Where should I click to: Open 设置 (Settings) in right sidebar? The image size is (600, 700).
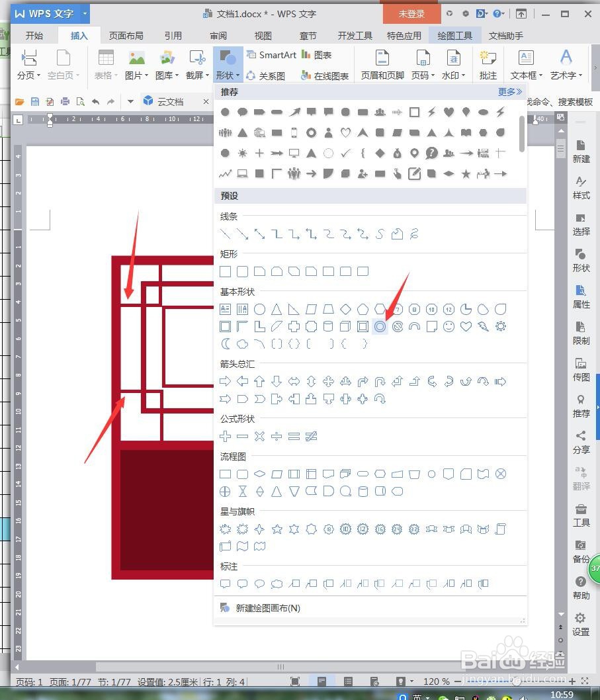581,625
